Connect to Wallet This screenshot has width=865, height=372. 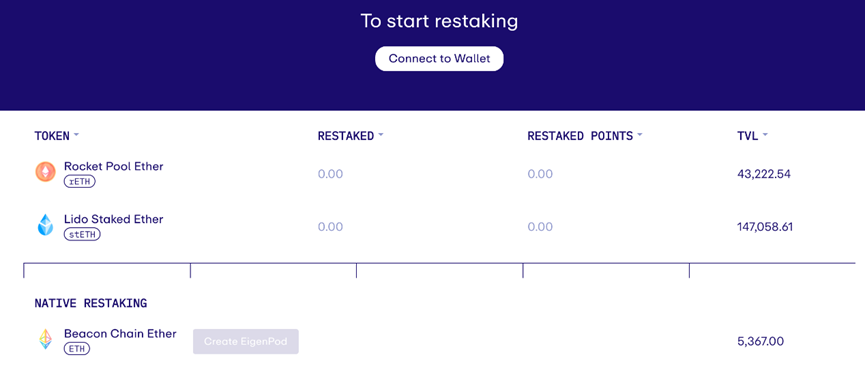click(439, 59)
